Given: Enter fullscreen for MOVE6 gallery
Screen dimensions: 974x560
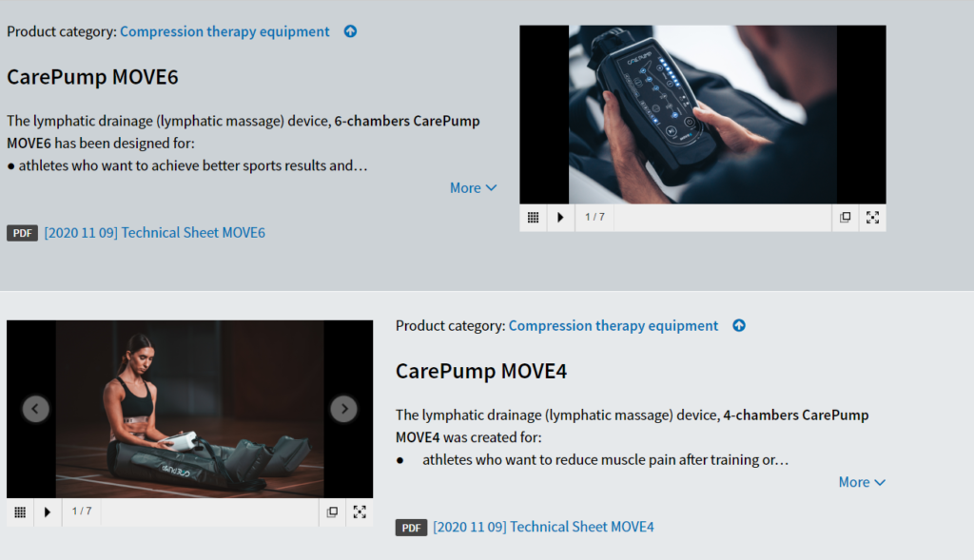Looking at the screenshot, I should click(x=872, y=218).
